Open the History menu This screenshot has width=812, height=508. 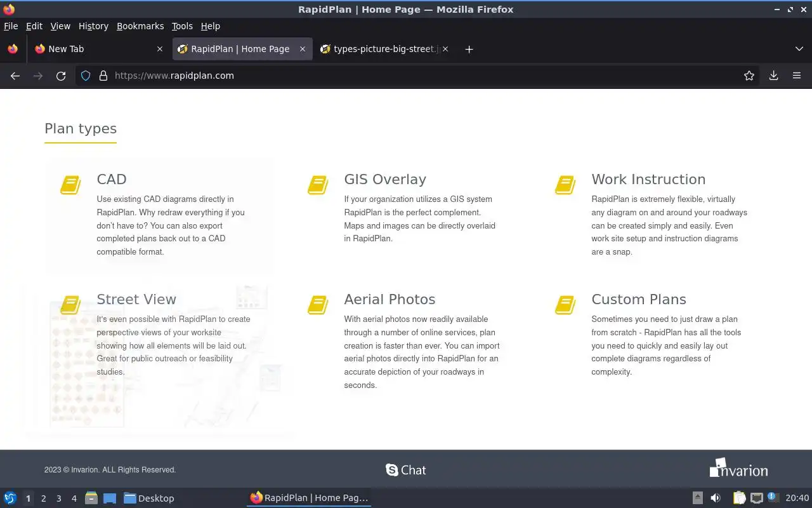[93, 26]
